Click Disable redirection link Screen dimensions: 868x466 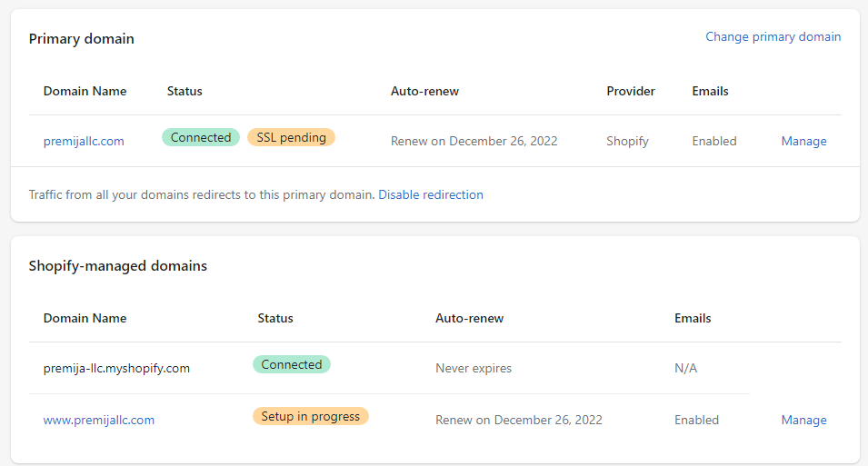[431, 194]
